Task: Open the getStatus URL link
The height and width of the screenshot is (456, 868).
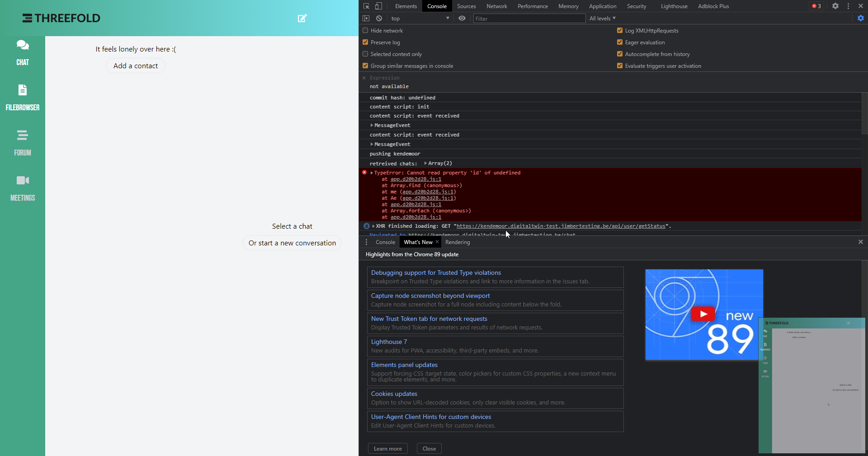Action: click(561, 226)
